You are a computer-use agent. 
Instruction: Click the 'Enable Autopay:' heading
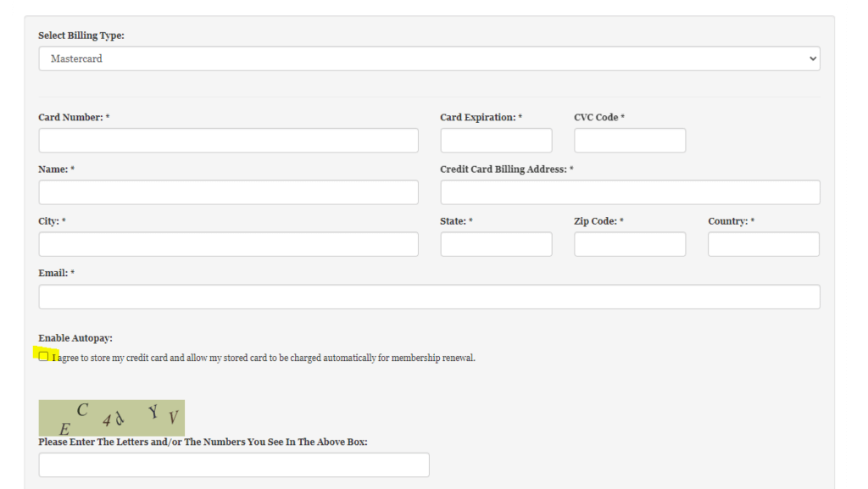point(75,338)
